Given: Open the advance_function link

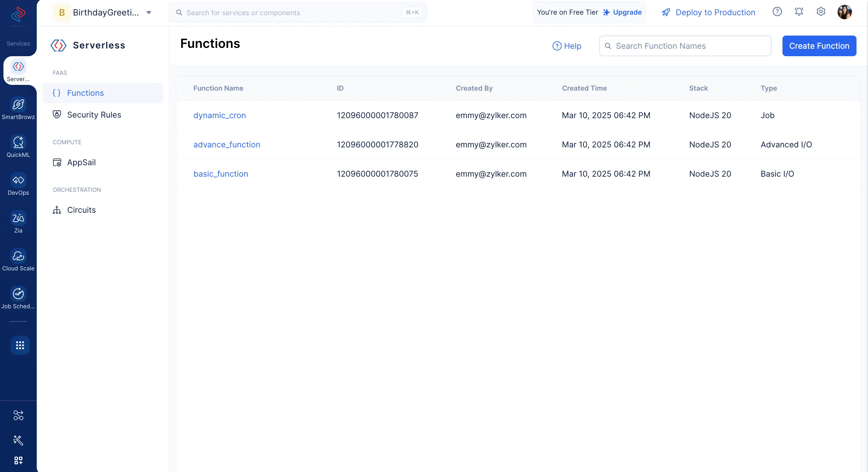Looking at the screenshot, I should coord(227,145).
